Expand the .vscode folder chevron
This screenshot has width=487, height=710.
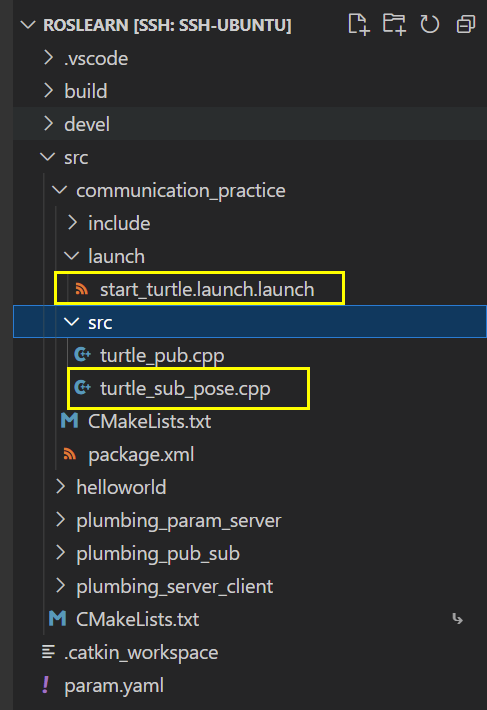point(48,58)
